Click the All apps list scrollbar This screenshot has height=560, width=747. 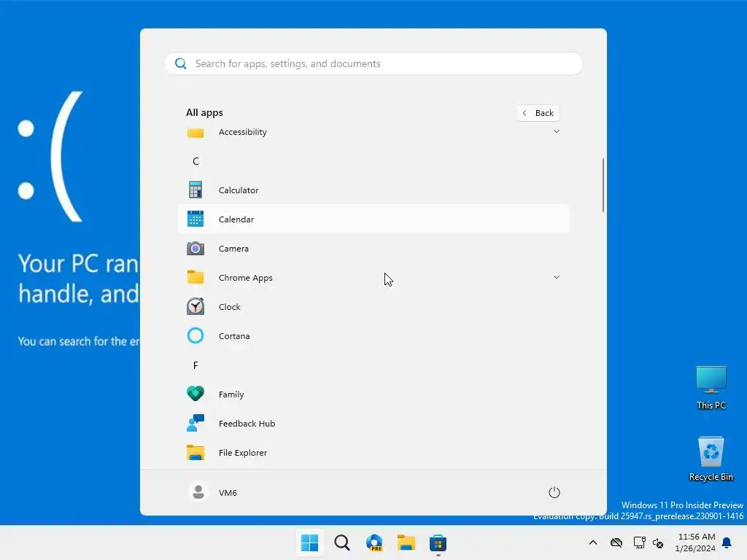coord(603,185)
